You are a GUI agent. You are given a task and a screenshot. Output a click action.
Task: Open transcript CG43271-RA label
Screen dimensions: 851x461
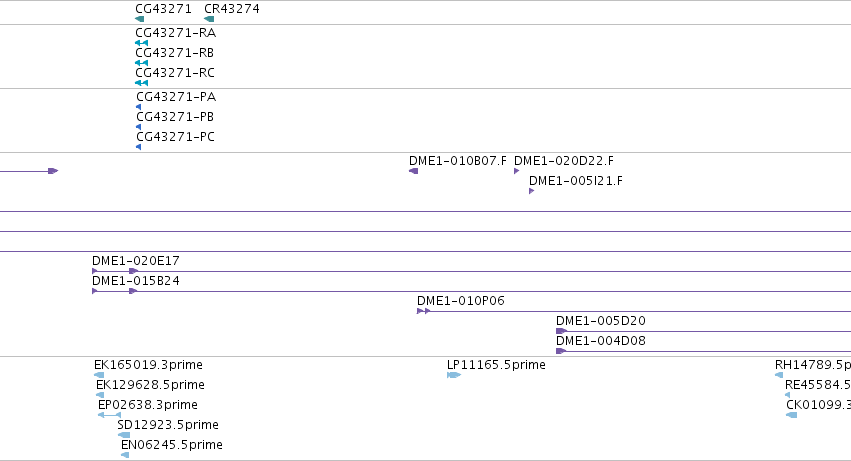point(176,33)
